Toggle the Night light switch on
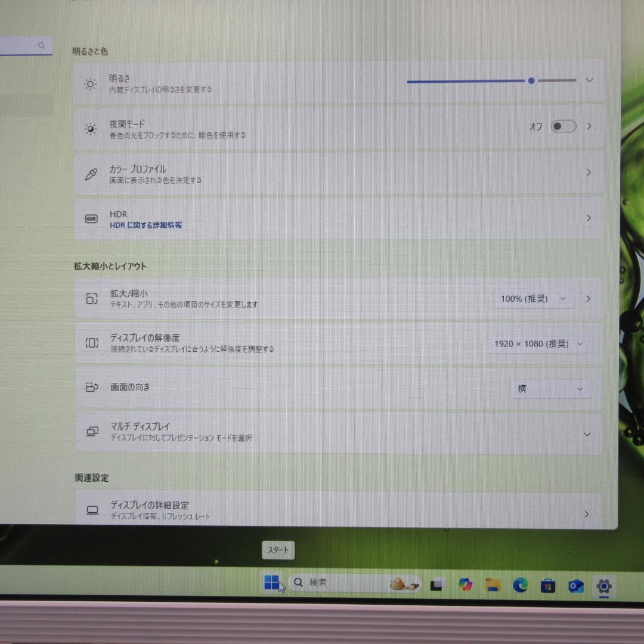The width and height of the screenshot is (644, 644). click(563, 126)
